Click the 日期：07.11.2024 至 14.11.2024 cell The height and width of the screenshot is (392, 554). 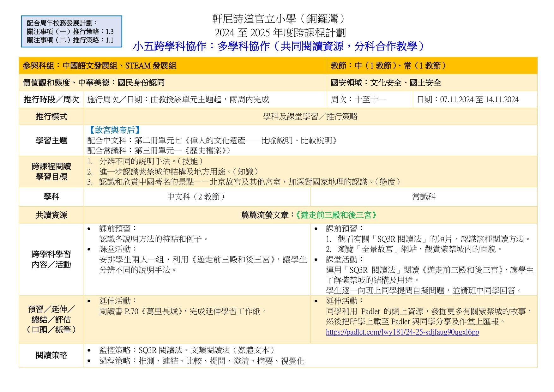(475, 100)
